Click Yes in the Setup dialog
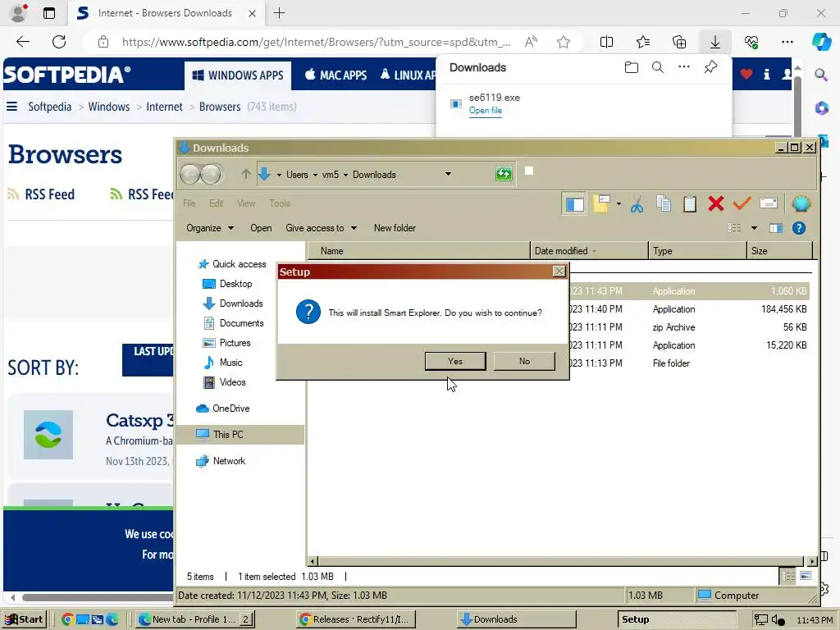The width and height of the screenshot is (840, 630). (454, 361)
